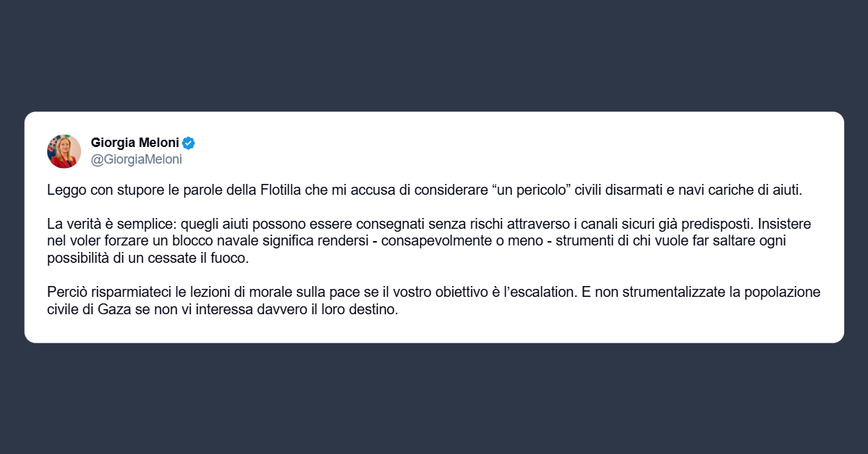Click the word "Insistere" in the second paragraph

tap(786, 224)
